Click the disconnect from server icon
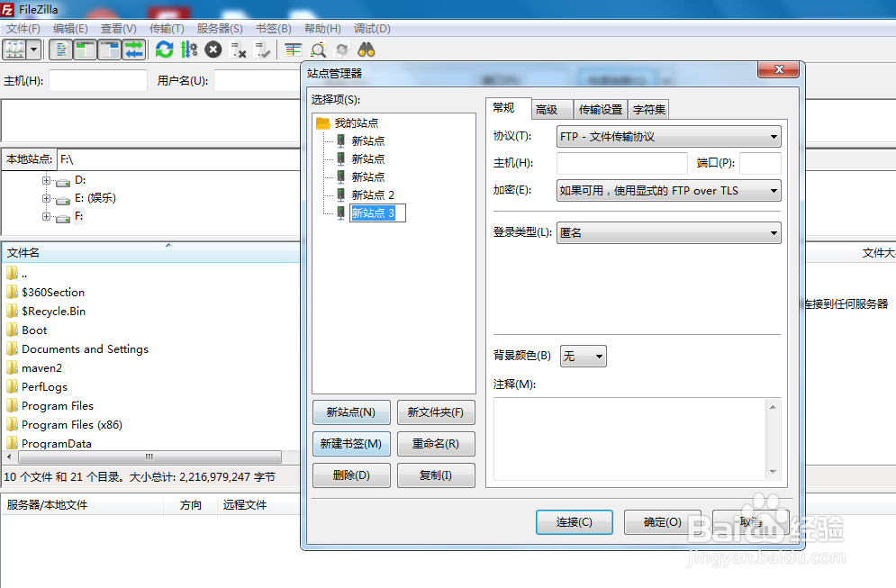Screen dimensions: 896x588 point(238,50)
